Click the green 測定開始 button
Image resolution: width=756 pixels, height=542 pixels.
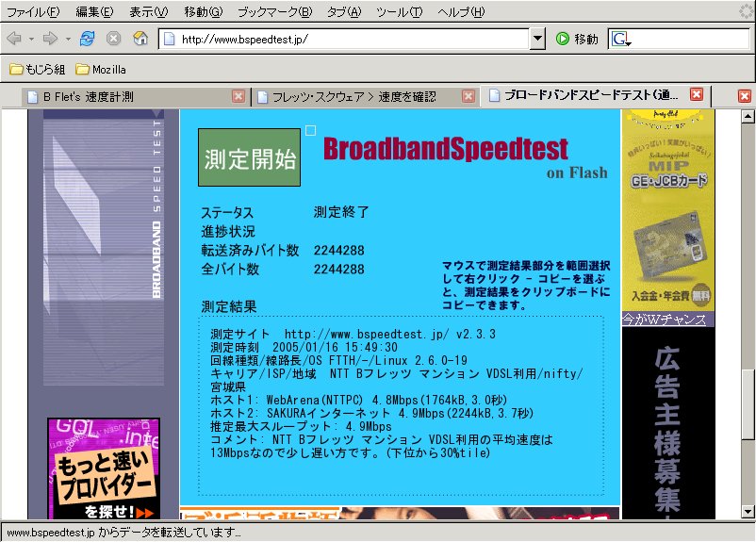coord(249,157)
